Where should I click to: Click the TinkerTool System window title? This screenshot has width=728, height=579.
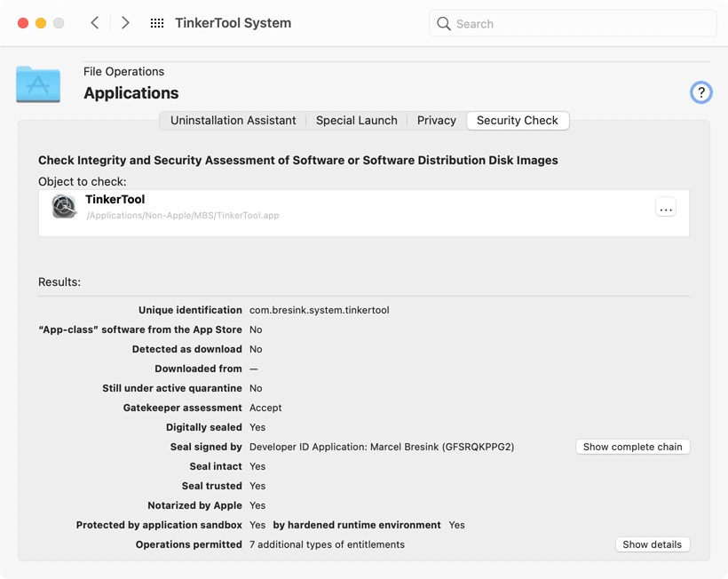point(233,23)
